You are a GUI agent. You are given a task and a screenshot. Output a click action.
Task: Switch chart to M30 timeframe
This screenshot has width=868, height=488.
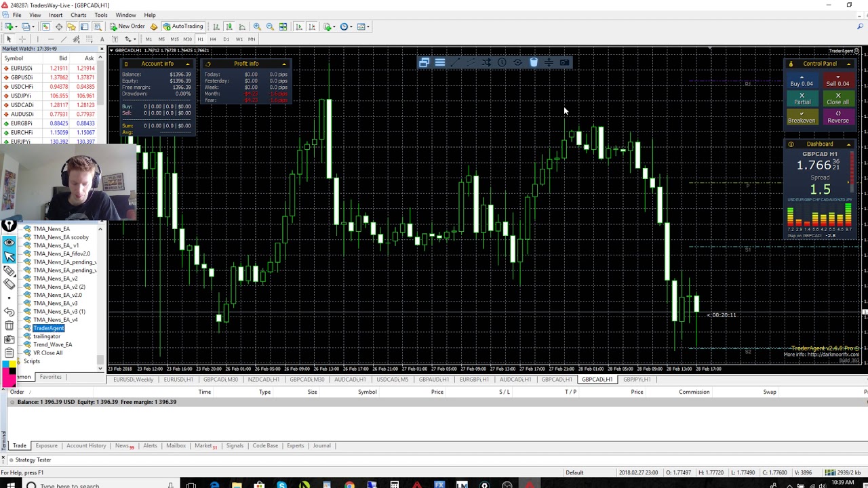187,39
